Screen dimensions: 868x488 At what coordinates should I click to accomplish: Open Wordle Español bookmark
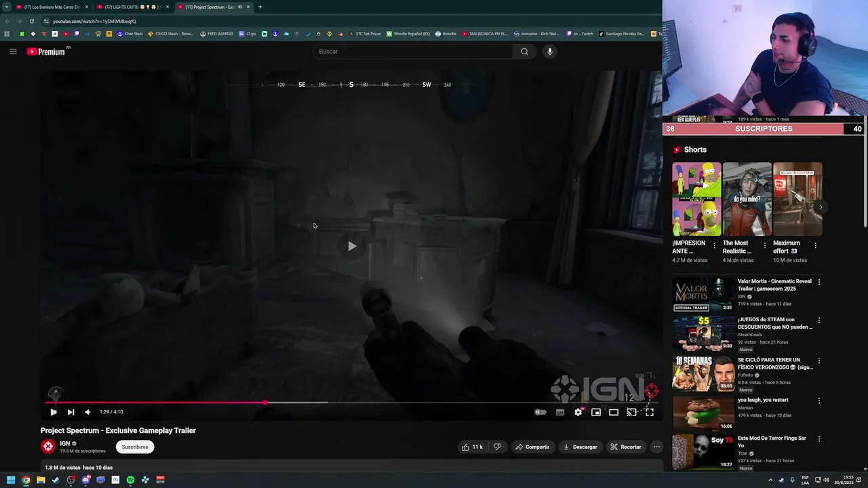point(408,34)
